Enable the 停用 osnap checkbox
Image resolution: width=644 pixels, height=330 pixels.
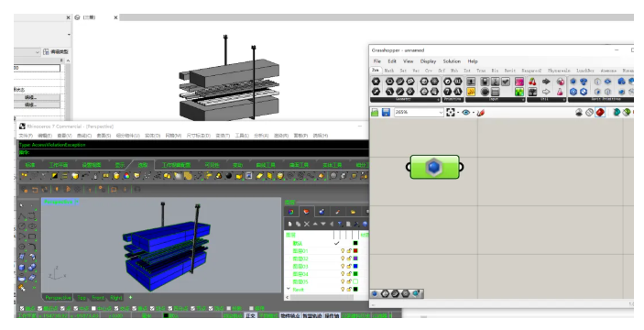point(251,308)
